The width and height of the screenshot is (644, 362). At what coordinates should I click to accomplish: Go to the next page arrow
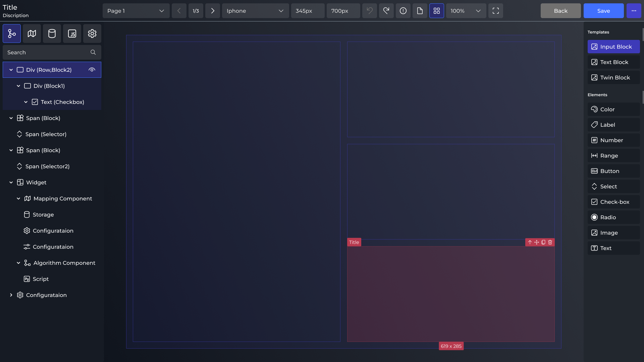(213, 11)
